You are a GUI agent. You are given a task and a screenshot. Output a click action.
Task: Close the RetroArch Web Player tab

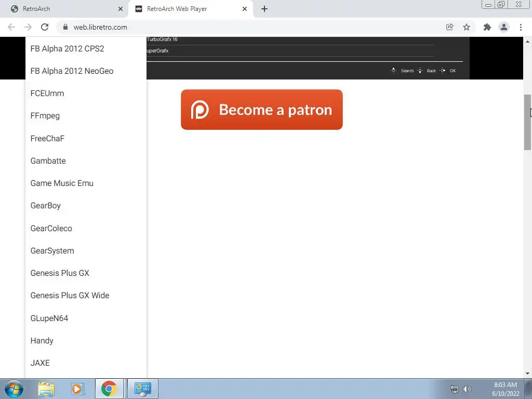pos(245,9)
